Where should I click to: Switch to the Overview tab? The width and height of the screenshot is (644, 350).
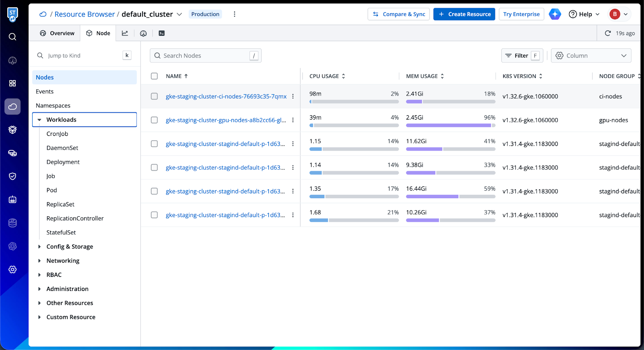coord(57,33)
